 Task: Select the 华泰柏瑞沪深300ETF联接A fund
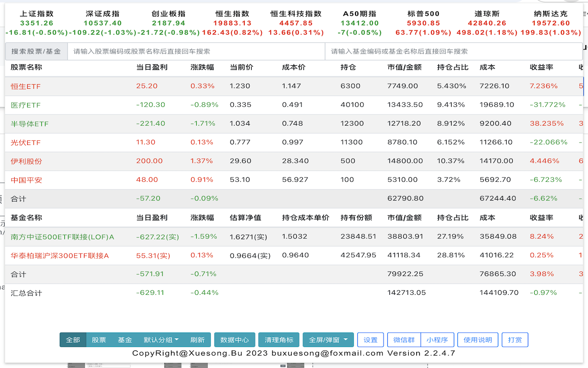pos(60,256)
